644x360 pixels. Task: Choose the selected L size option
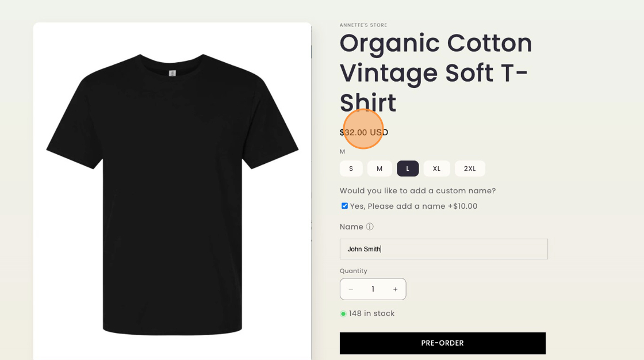coord(408,168)
